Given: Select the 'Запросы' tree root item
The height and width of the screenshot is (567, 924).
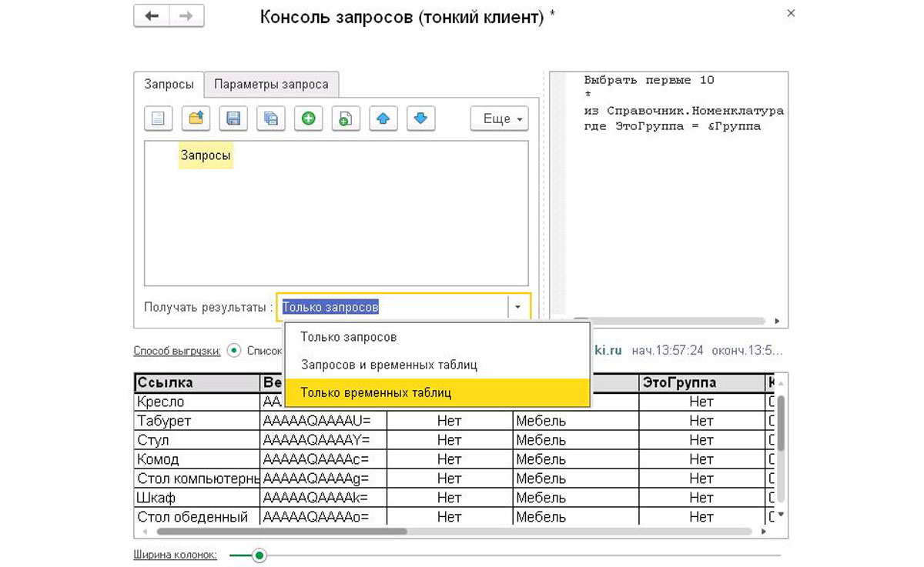Looking at the screenshot, I should [x=206, y=155].
